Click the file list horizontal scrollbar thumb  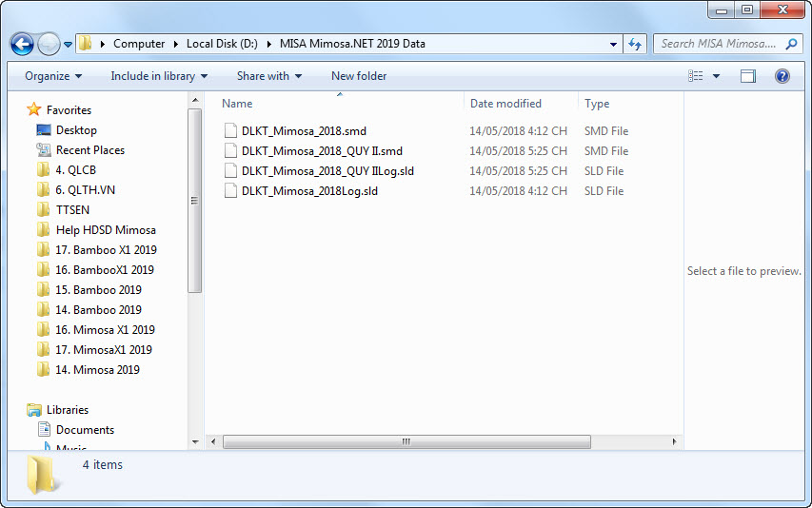point(406,441)
